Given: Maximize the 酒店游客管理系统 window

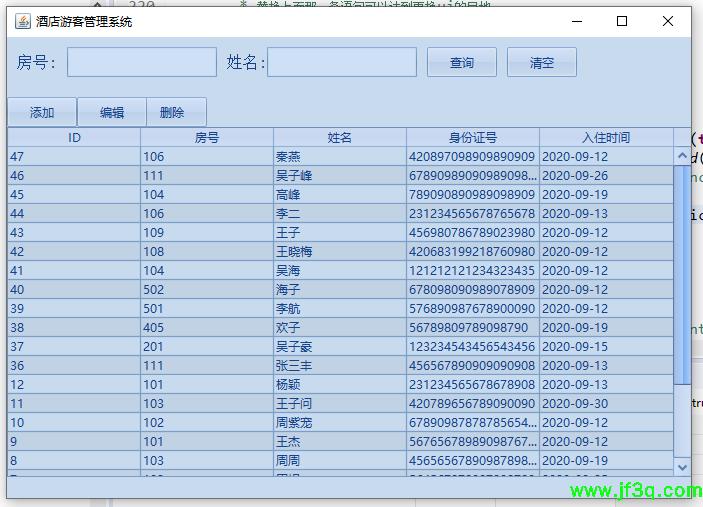Looking at the screenshot, I should 622,21.
